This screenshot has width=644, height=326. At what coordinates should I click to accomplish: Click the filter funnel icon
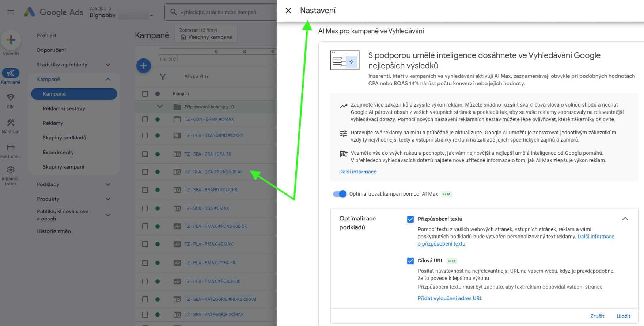click(x=163, y=77)
